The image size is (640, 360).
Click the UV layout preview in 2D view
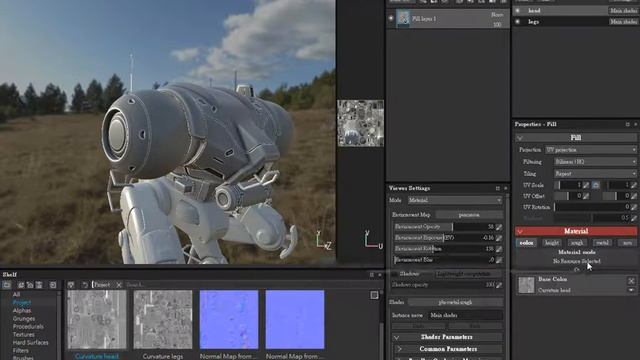point(361,123)
